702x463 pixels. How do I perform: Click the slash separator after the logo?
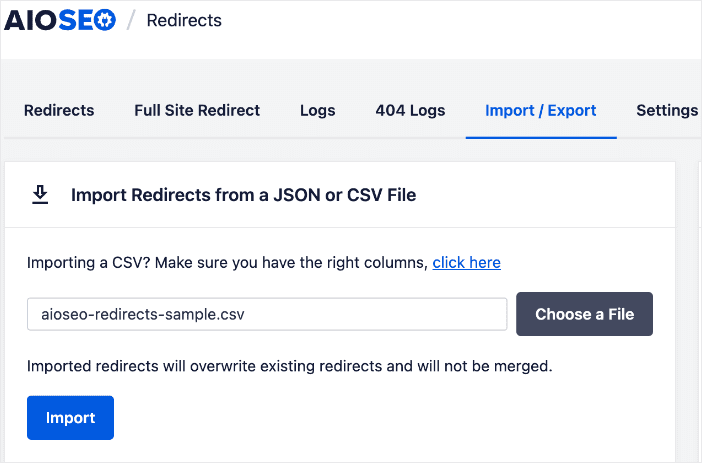(130, 20)
